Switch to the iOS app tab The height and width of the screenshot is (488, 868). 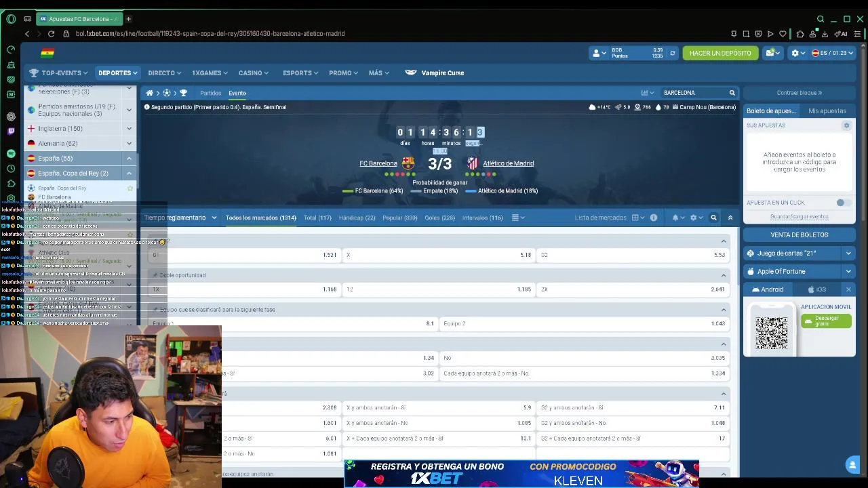[817, 289]
